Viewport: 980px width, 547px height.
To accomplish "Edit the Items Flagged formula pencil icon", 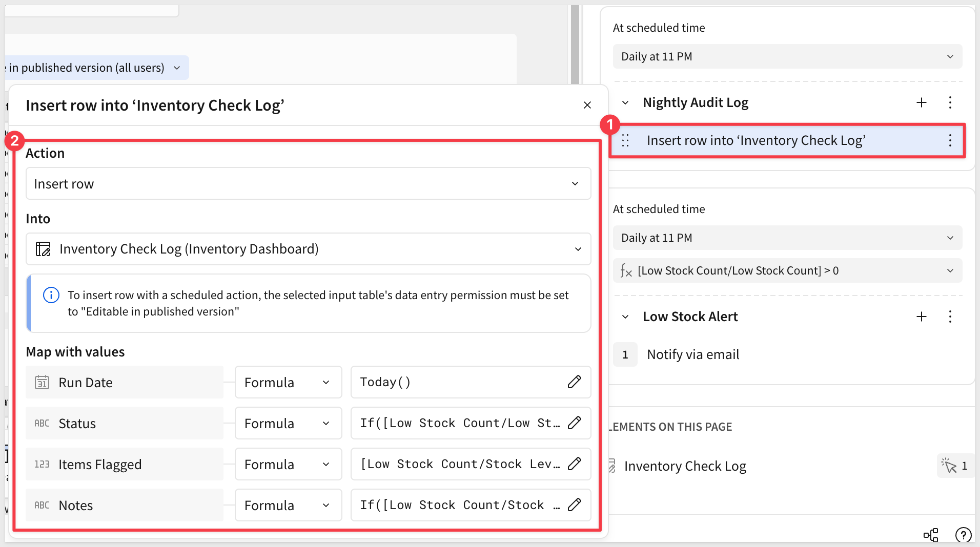I will (x=574, y=464).
